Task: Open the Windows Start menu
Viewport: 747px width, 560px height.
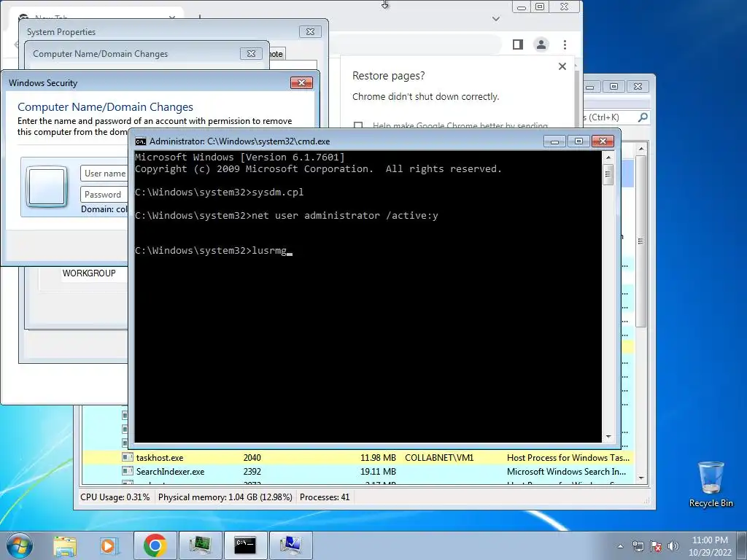Action: (x=20, y=545)
